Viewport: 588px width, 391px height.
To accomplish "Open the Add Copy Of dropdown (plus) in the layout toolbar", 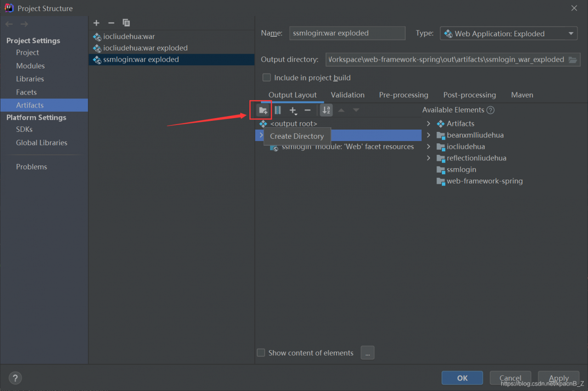I will 293,110.
